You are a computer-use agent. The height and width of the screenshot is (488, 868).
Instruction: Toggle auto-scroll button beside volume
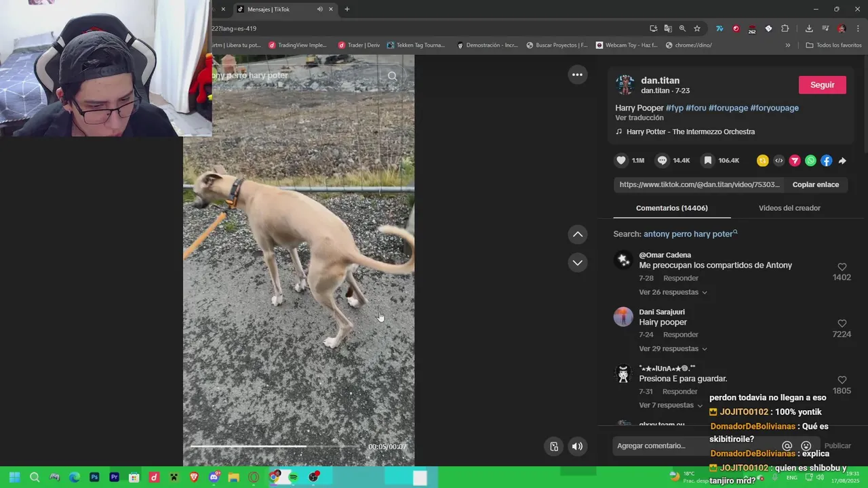click(554, 446)
